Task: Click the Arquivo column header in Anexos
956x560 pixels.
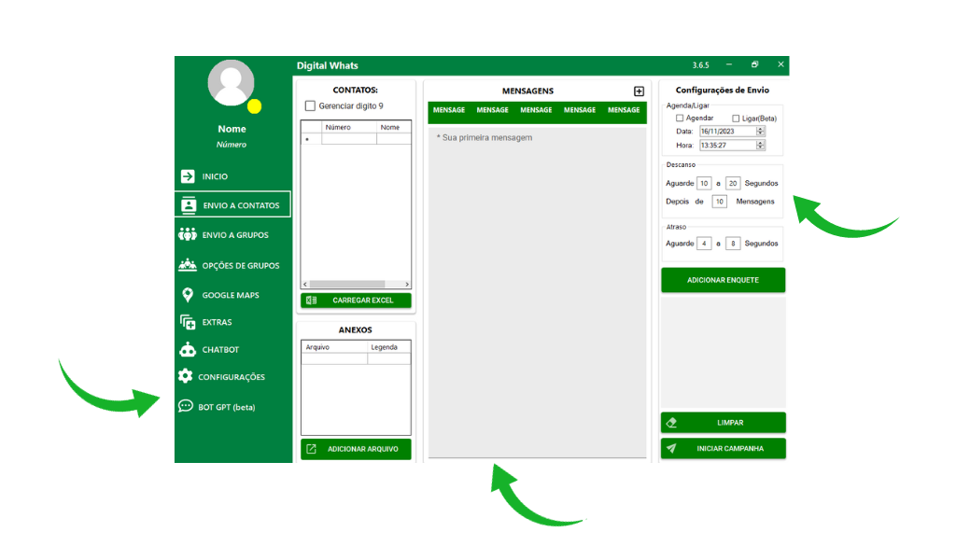Action: 335,347
